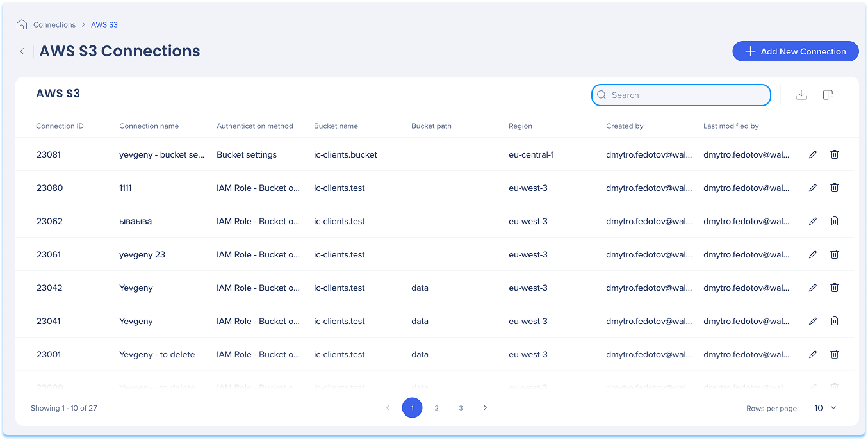This screenshot has width=868, height=440.
Task: Go to page 3
Action: [x=461, y=408]
